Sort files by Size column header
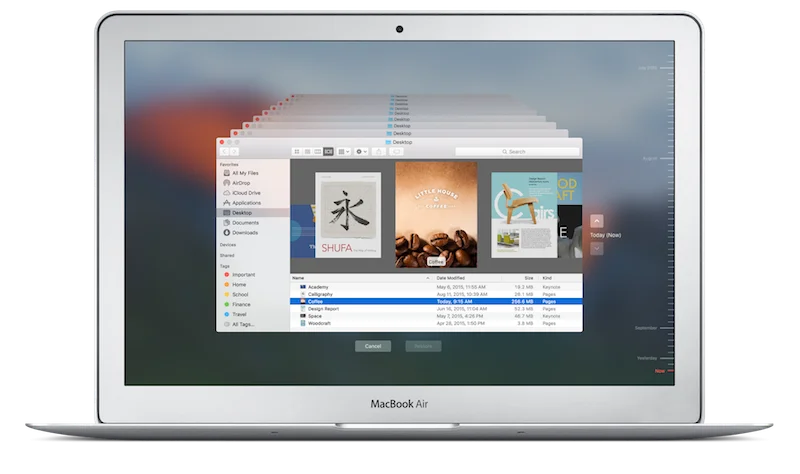This screenshot has height=474, width=800. pyautogui.click(x=519, y=278)
